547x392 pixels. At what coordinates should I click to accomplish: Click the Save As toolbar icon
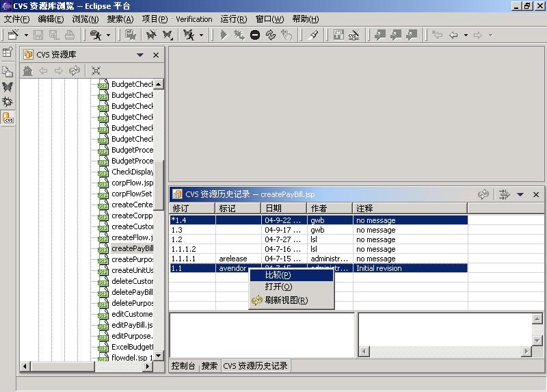pos(54,35)
